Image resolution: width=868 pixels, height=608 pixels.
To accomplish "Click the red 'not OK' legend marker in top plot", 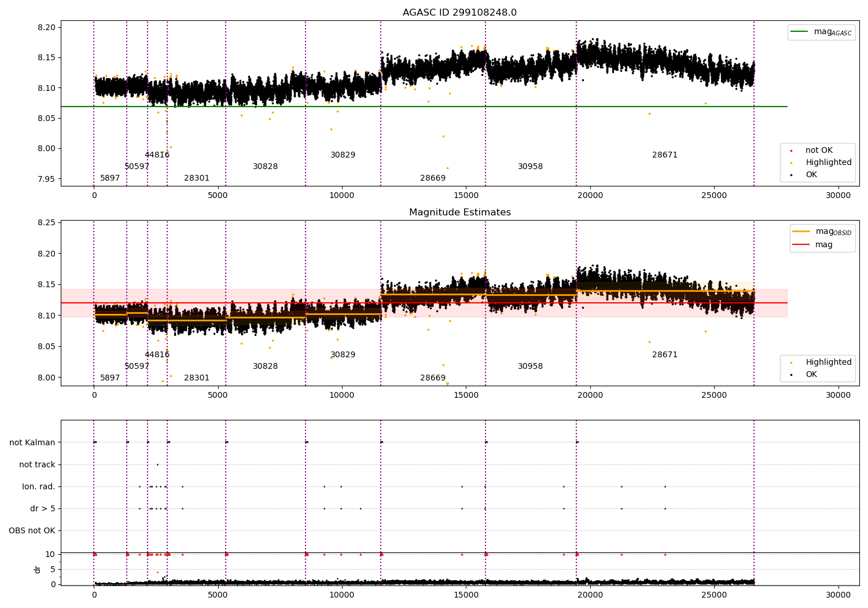I will tap(791, 151).
